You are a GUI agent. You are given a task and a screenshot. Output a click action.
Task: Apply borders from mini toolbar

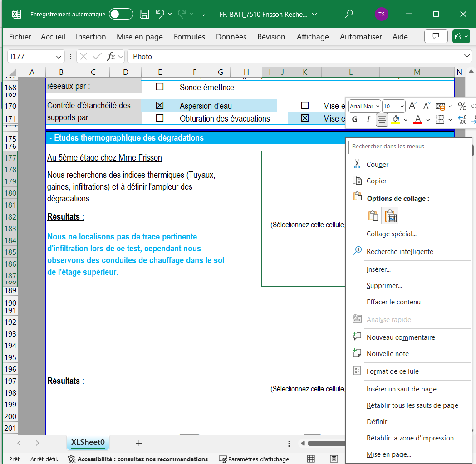[x=440, y=120]
